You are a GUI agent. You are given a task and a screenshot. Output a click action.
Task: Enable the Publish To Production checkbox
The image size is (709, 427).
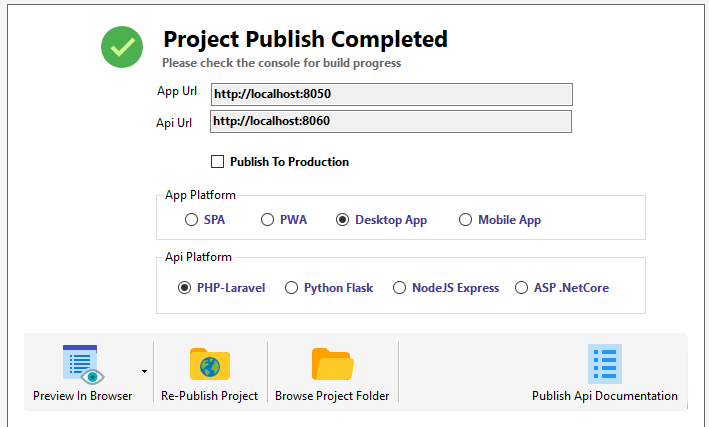point(217,161)
